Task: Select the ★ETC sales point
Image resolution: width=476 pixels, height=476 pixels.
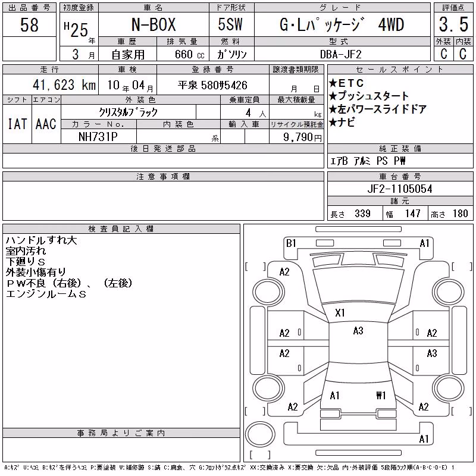Action: (x=346, y=83)
